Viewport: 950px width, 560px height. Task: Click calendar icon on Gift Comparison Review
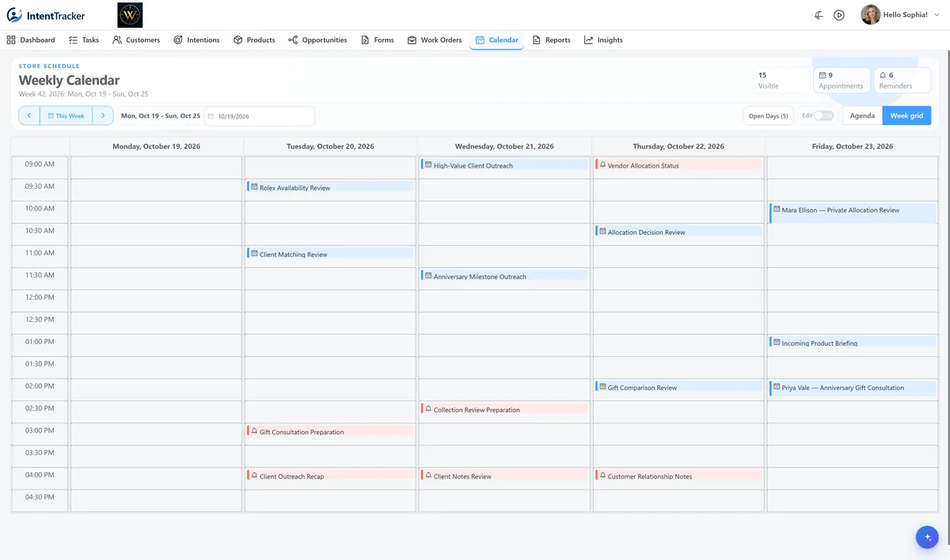pos(602,387)
